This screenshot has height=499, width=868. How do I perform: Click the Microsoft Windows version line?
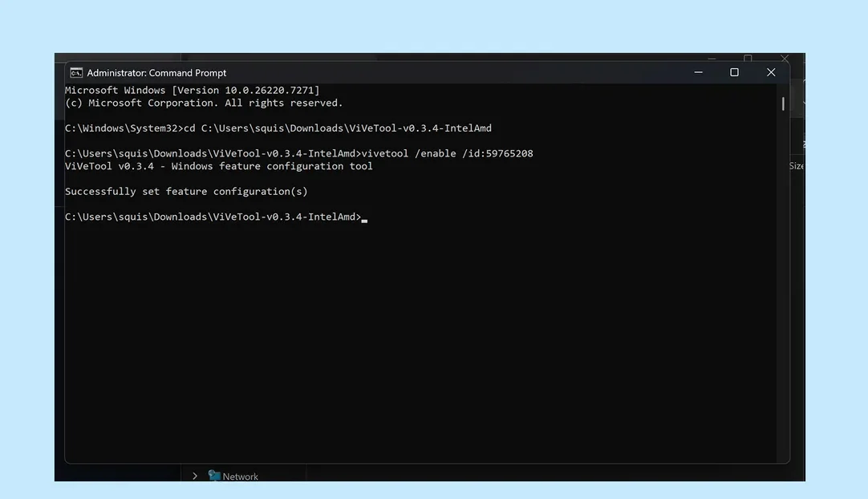[x=192, y=91]
